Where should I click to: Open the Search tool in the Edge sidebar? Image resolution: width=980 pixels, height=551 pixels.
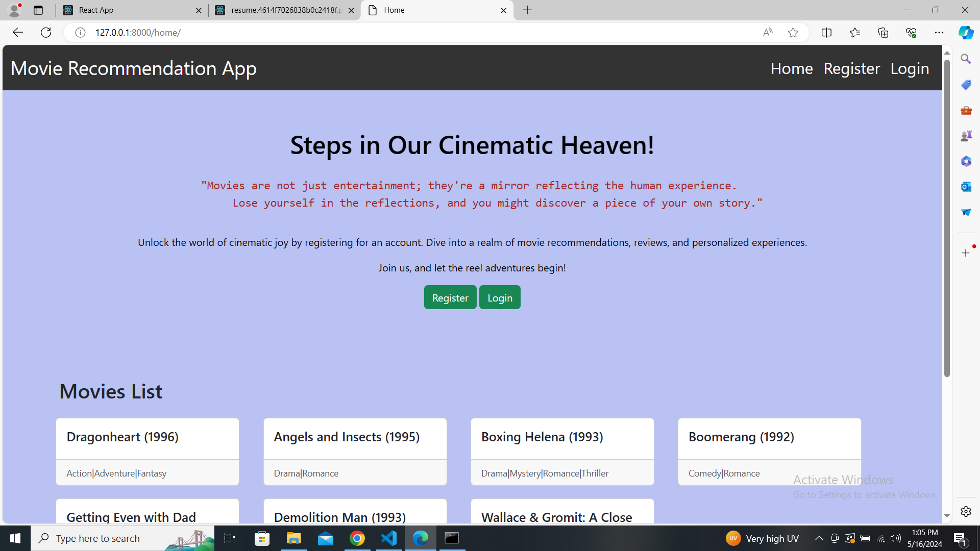pos(966,58)
